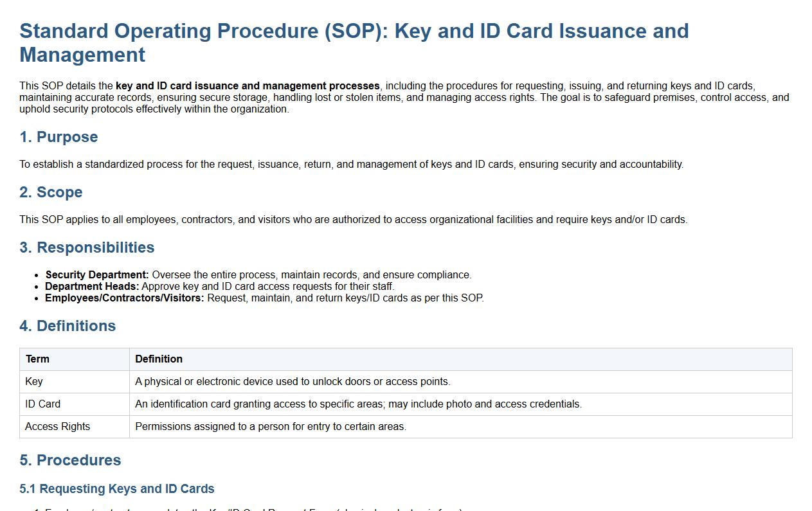Click the "Department Heads:" bold bullet label
Screen dimensions: 812x511
point(92,287)
